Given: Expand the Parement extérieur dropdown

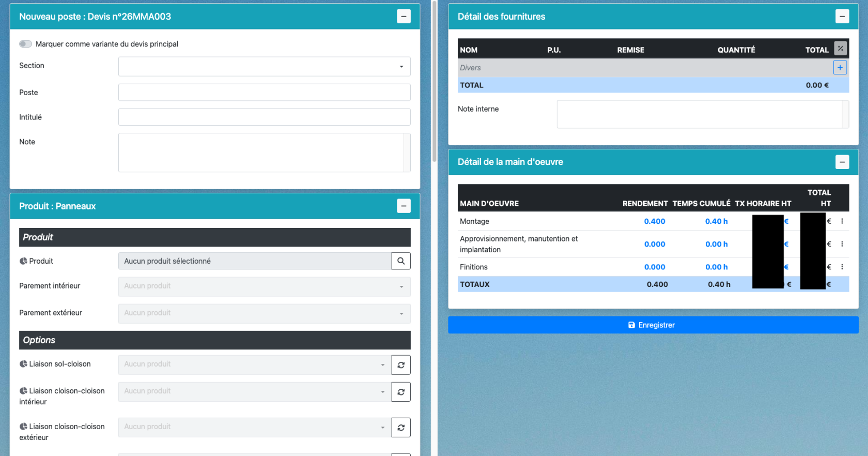Looking at the screenshot, I should tap(264, 313).
